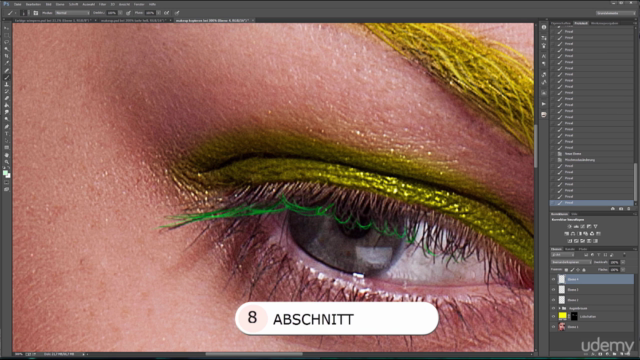Select the Brush tool in the toolbox
The height and width of the screenshot is (360, 640).
point(7,77)
